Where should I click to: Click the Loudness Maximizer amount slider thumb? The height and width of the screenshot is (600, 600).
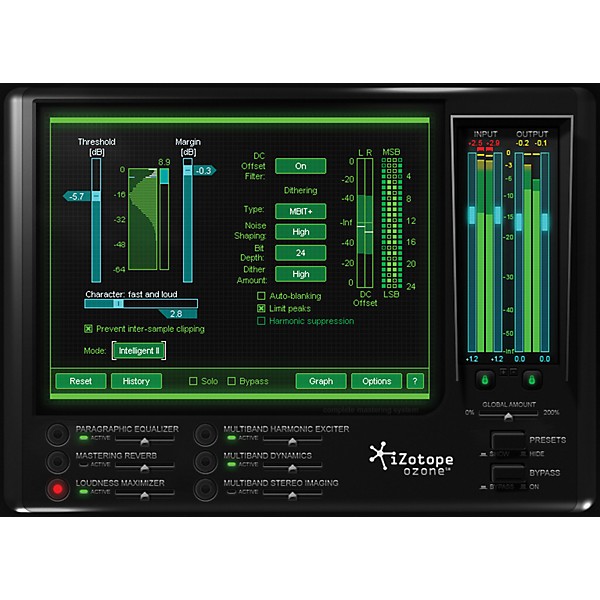(144, 496)
